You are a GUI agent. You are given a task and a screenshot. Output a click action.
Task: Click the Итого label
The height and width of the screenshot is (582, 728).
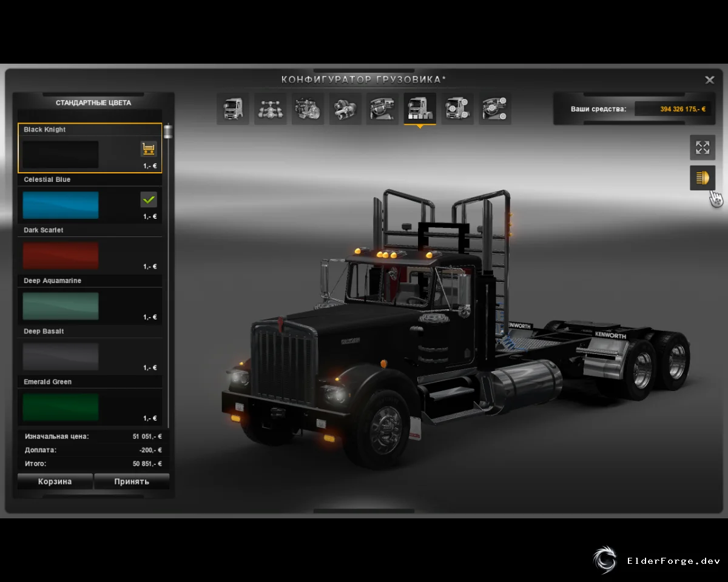(36, 464)
